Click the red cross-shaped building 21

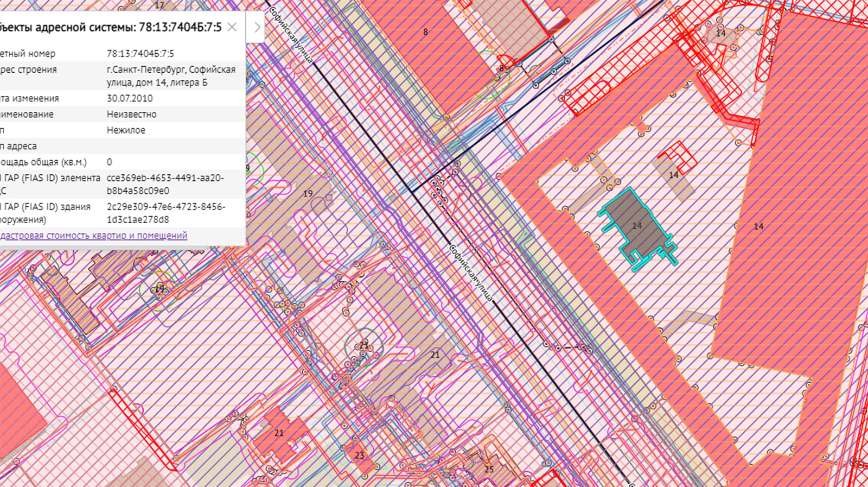[279, 433]
